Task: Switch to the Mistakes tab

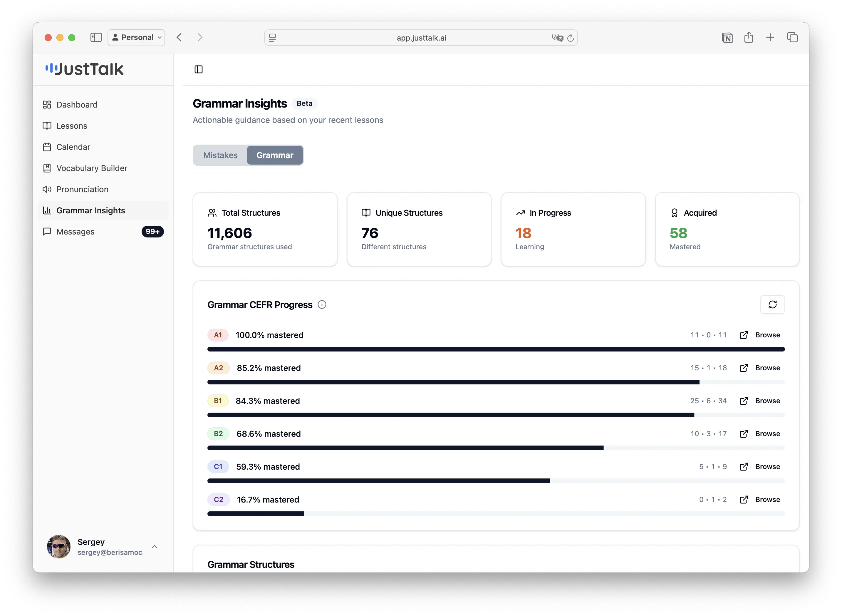Action: coord(220,155)
